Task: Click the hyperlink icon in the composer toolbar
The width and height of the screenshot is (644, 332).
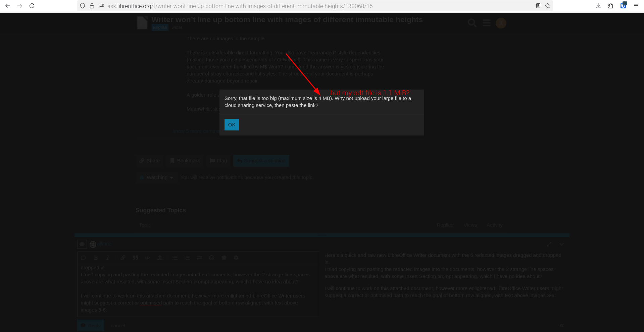Action: point(123,258)
